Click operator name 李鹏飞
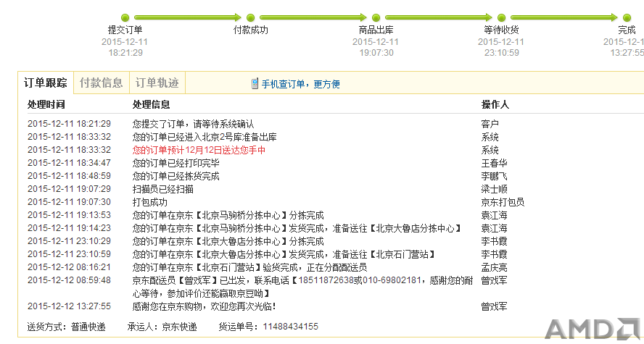 (494, 176)
